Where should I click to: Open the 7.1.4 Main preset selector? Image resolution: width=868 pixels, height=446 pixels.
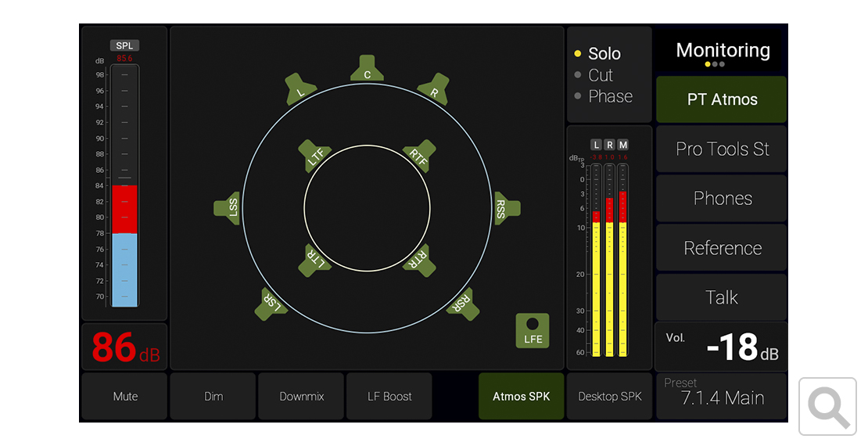(x=722, y=396)
